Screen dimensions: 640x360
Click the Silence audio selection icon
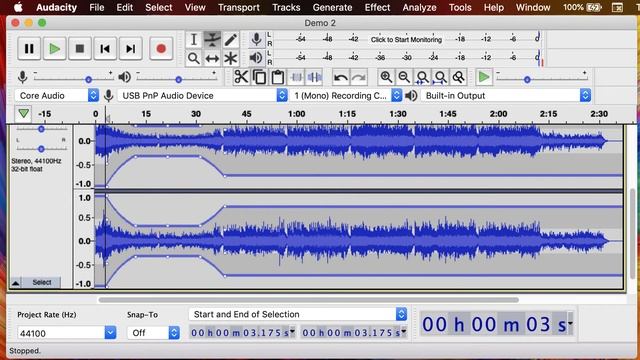(x=314, y=77)
